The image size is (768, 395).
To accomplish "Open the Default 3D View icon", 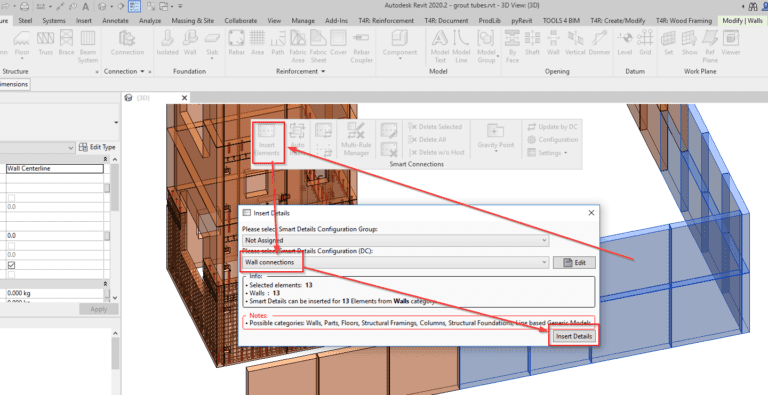I will coord(103,6).
